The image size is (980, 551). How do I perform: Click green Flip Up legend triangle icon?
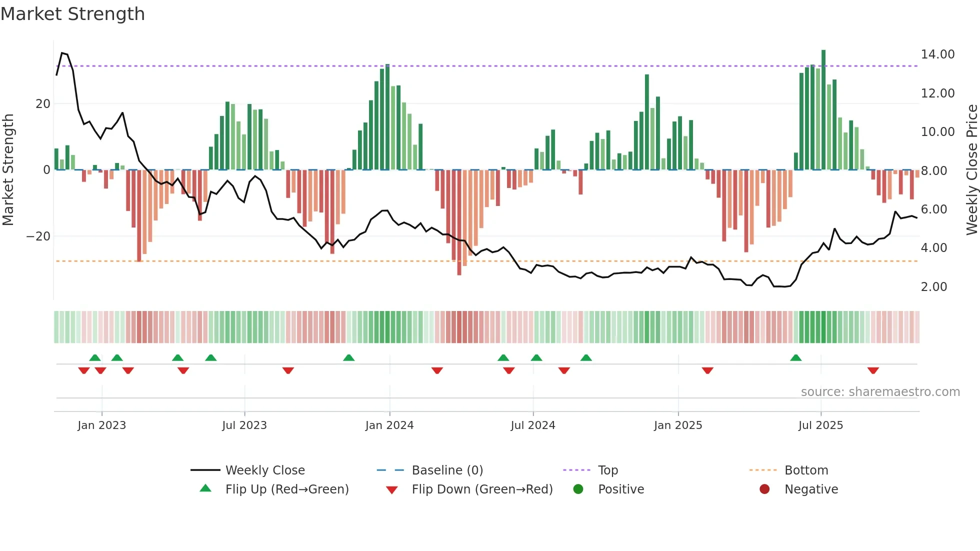[x=205, y=488]
